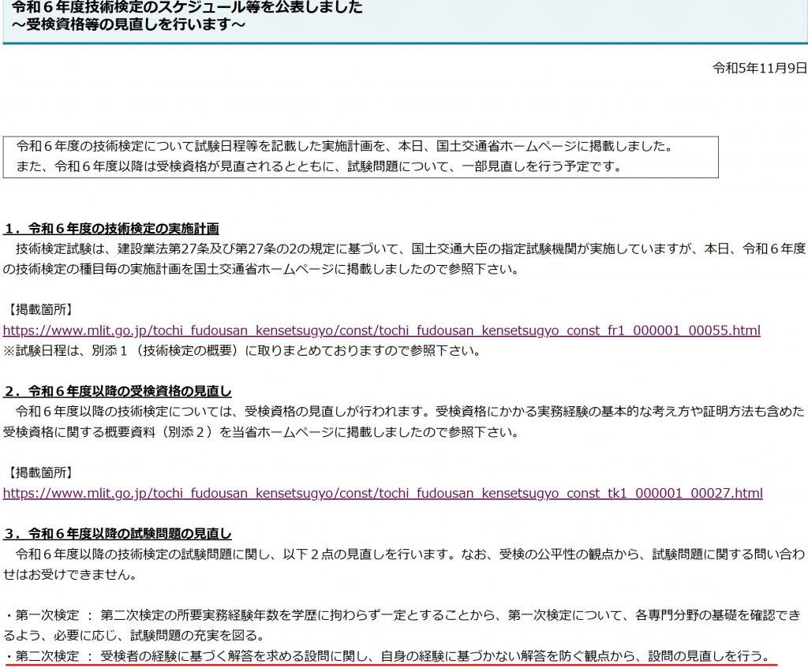The width and height of the screenshot is (808, 672).
Task: Click the red-underlined 第二次検定 bullet line
Action: 387,656
